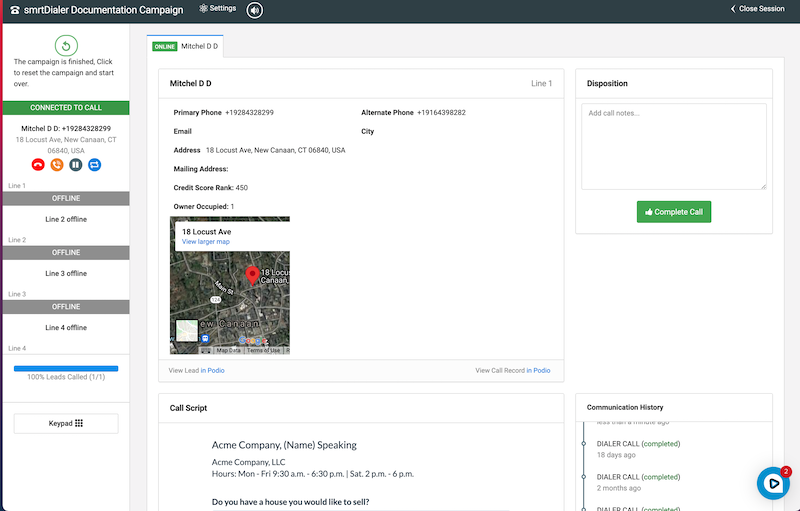Pause the dialer with pause button
800x511 pixels.
pos(76,164)
